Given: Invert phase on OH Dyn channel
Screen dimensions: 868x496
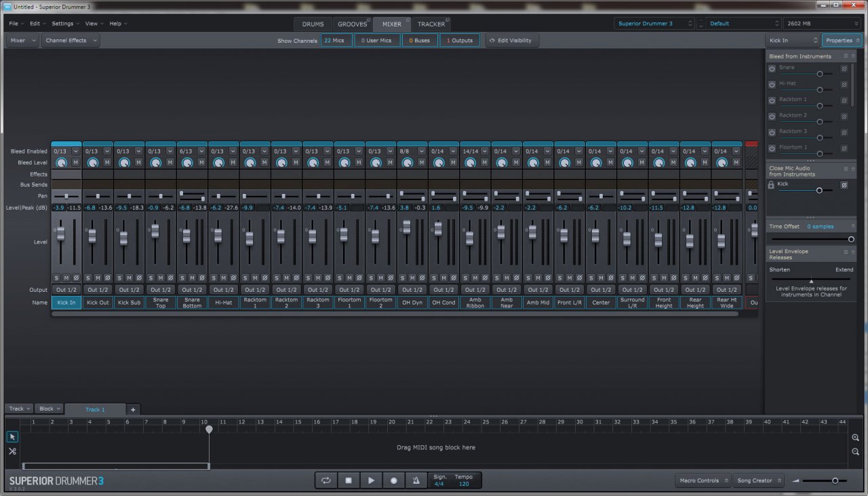Looking at the screenshot, I should 422,278.
